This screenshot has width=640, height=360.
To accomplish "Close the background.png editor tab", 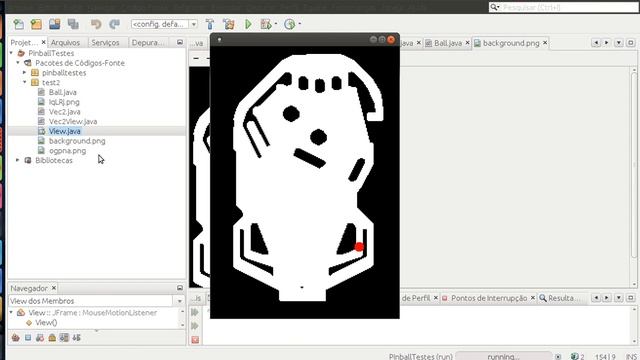I will (x=545, y=42).
